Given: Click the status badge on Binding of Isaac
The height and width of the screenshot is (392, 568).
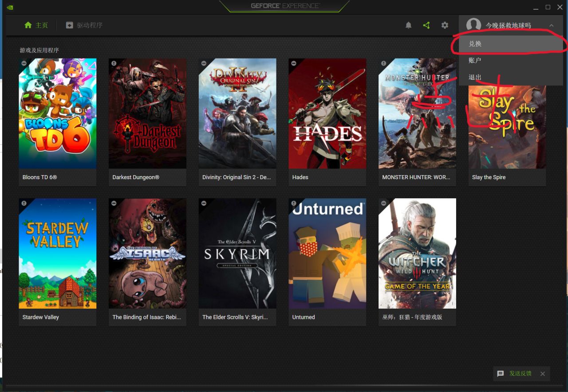Looking at the screenshot, I should click(x=114, y=203).
